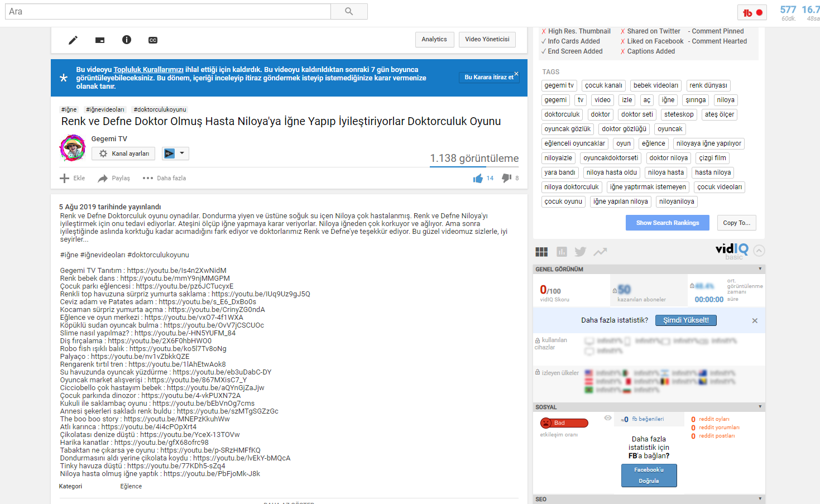Screen dimensions: 820x504
Task: Open the CC subtitles icon
Action: pyautogui.click(x=153, y=40)
